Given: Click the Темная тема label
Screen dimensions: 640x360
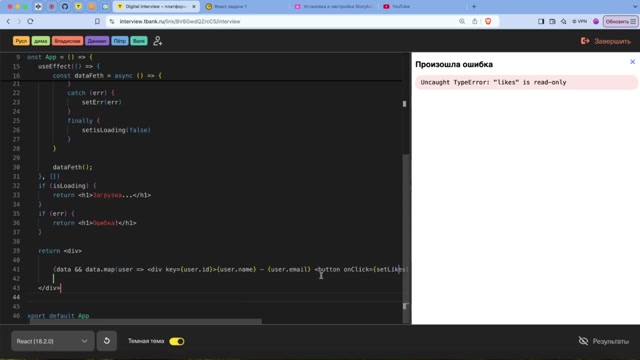Looking at the screenshot, I should point(146,341).
